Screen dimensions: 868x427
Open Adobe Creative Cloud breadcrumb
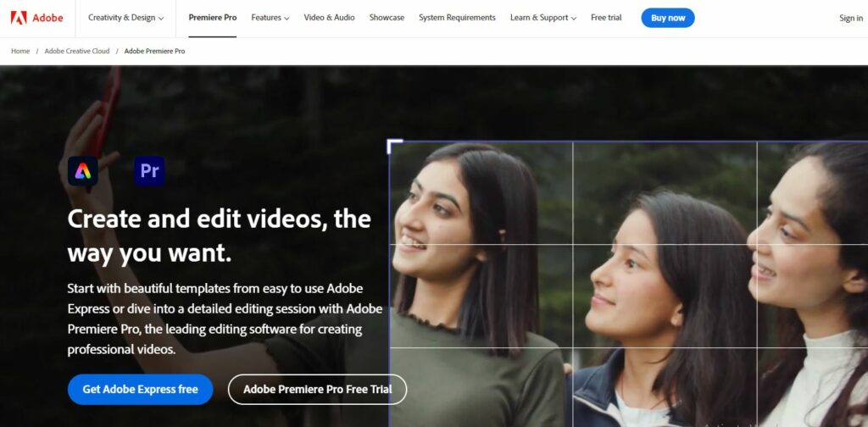77,51
